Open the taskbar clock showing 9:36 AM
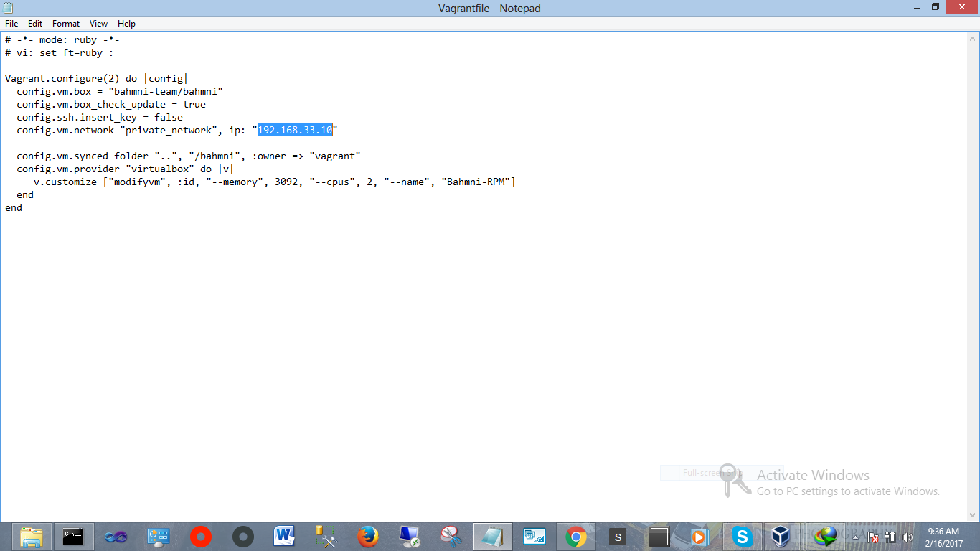Screen dimensions: 980x551 click(x=945, y=537)
